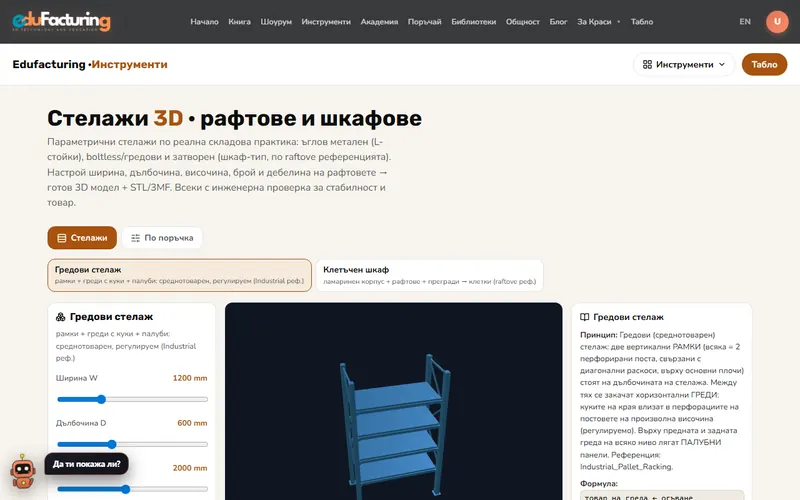Open the Блог link

[558, 21]
